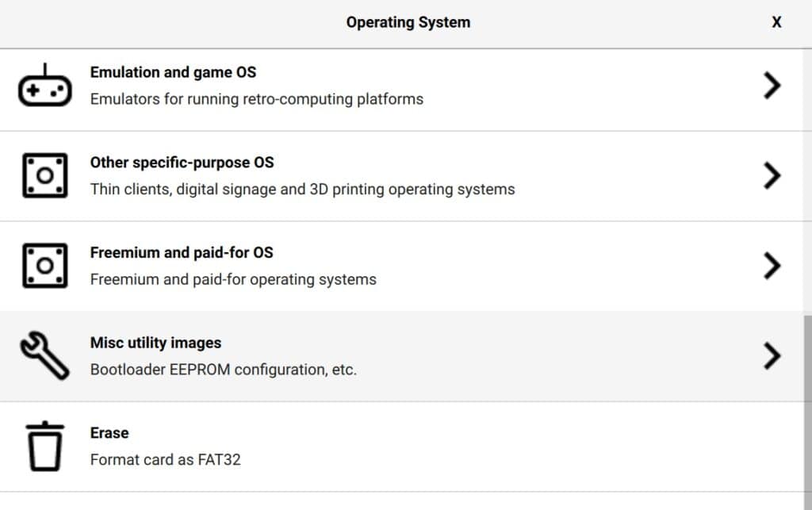Open Freemium and paid-for OS submenu arrow
Image resolution: width=812 pixels, height=510 pixels.
(x=772, y=266)
